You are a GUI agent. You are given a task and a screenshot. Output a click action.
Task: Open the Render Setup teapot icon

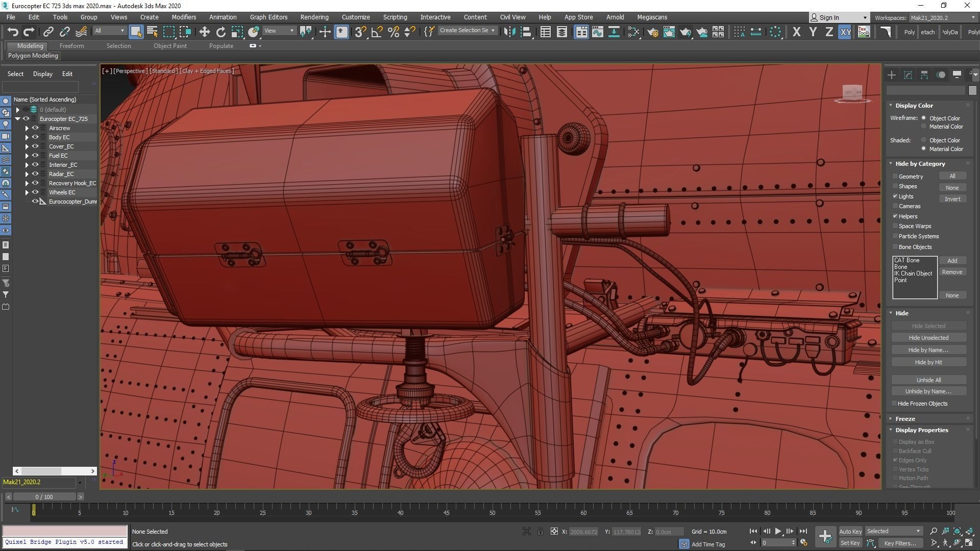coord(652,32)
